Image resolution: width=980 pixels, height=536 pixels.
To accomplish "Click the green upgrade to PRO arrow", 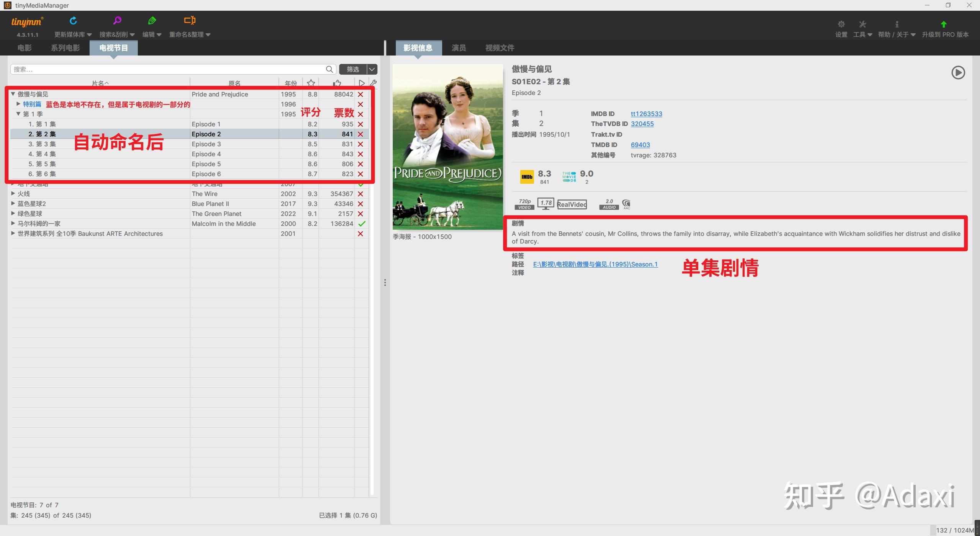I will coord(944,25).
